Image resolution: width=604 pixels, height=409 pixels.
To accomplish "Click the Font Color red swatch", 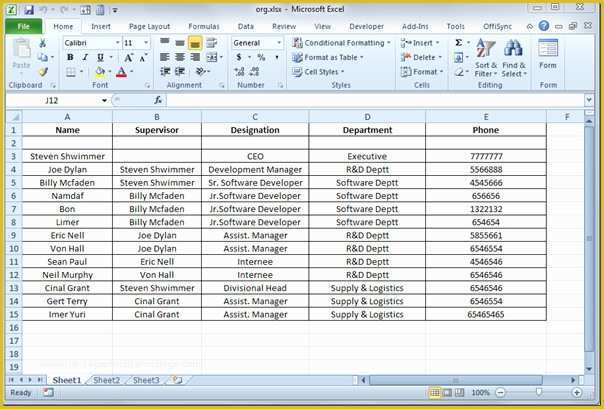I will [x=121, y=72].
